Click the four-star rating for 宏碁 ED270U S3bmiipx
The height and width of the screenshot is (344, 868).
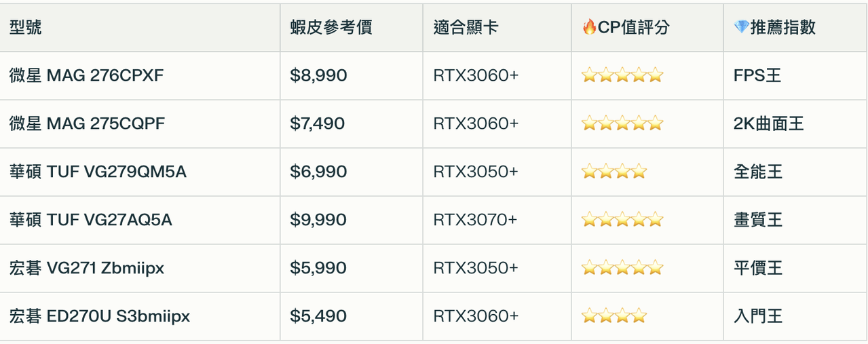614,316
